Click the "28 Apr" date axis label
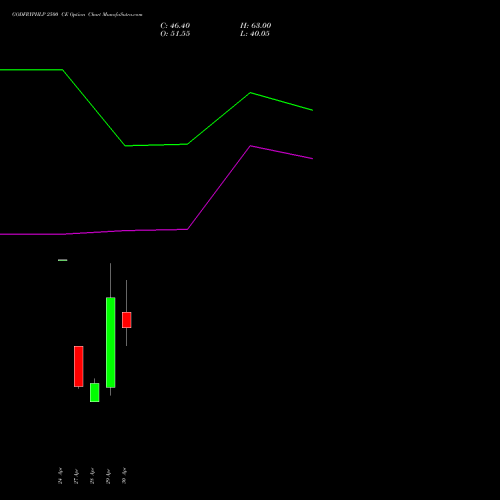 click(92, 476)
